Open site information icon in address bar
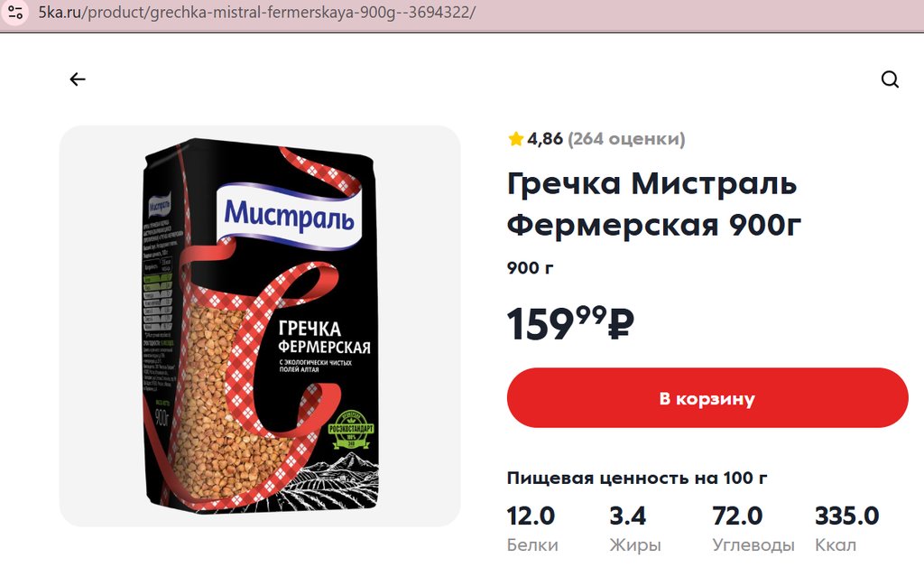The image size is (924, 567). [15, 12]
